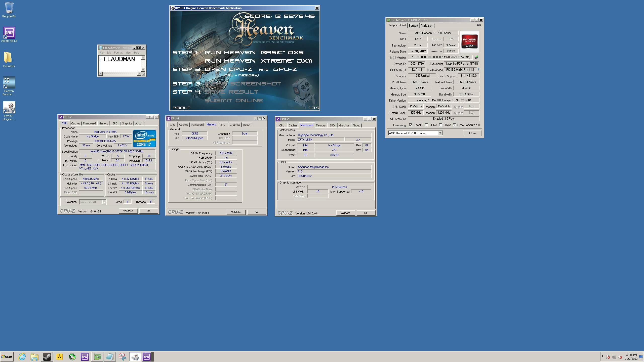Click the muted volume tray icon
This screenshot has width=644, height=362.
click(x=620, y=357)
